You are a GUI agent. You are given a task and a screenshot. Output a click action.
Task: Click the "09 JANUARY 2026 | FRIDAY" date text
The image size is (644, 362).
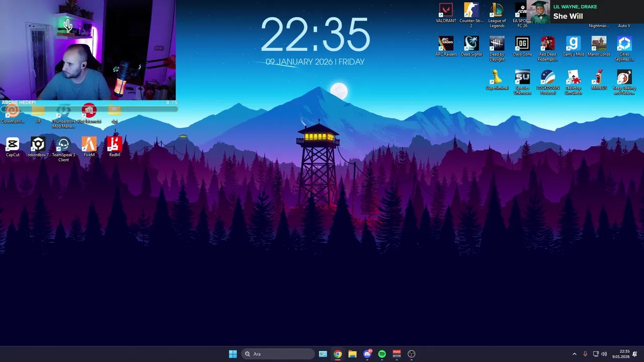point(315,62)
